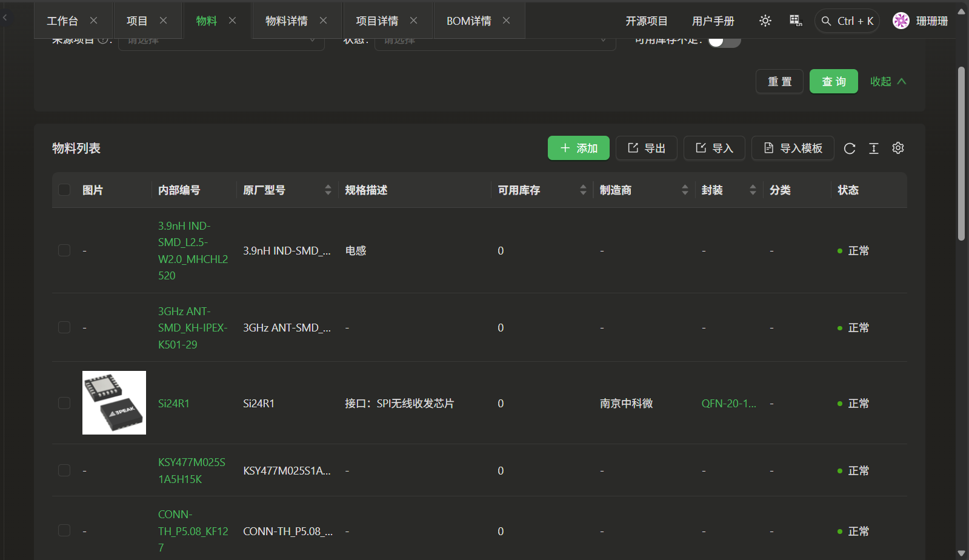Check the select-all checkbox in the table header

tap(64, 190)
